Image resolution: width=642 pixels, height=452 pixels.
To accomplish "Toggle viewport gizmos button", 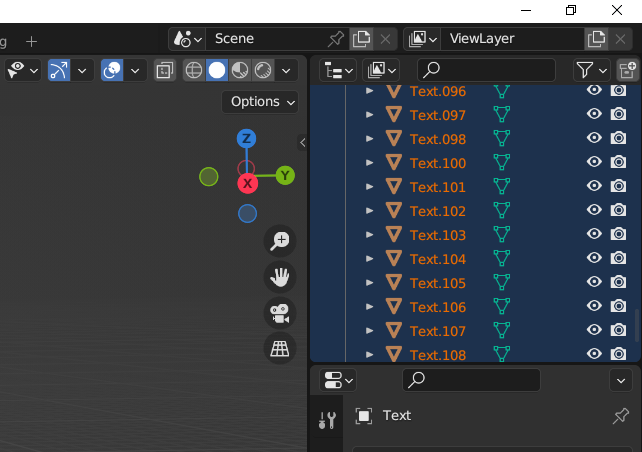I will (x=59, y=70).
